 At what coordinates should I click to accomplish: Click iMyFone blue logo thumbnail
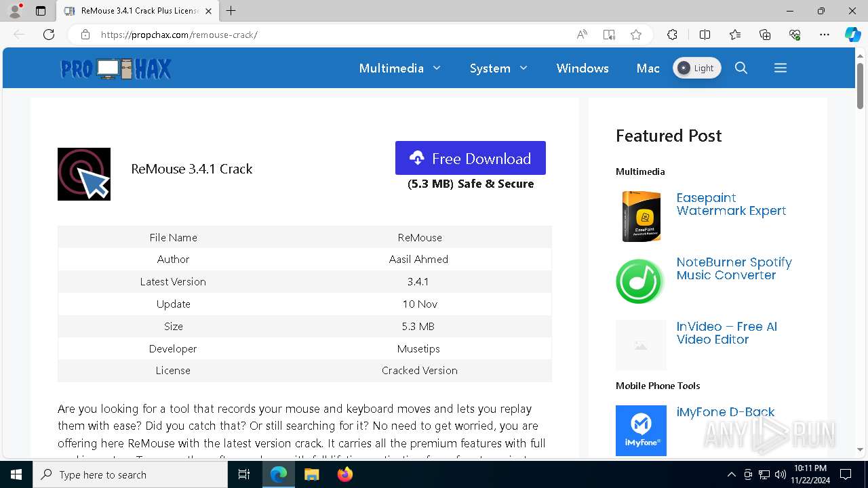641,430
